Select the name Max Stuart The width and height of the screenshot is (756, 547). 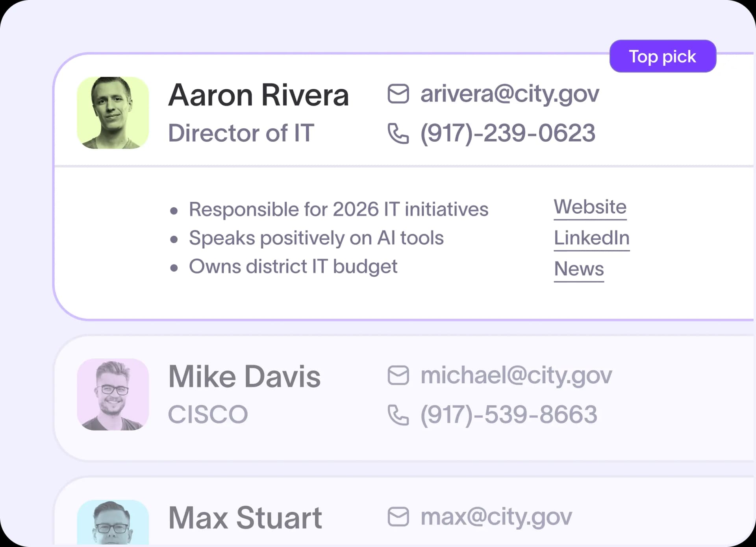coord(245,518)
